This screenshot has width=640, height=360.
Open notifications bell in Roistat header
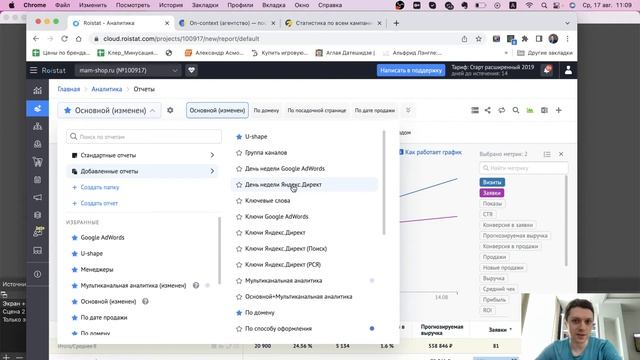tap(547, 70)
